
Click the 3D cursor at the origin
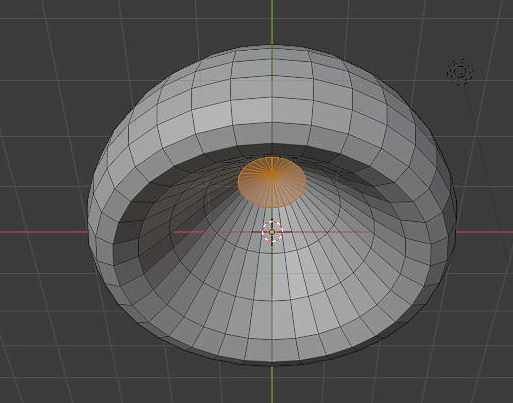coord(272,232)
